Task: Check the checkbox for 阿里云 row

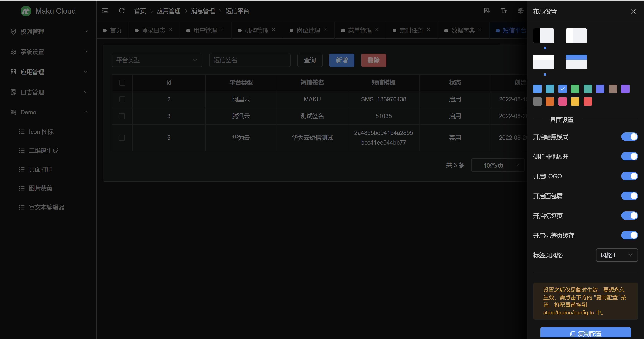Action: 122,99
